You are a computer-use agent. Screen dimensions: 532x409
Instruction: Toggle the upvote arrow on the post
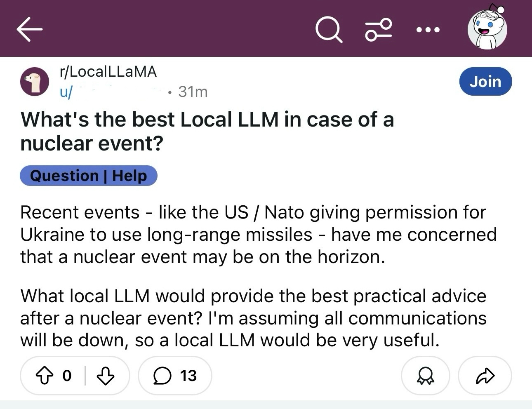[x=45, y=376]
